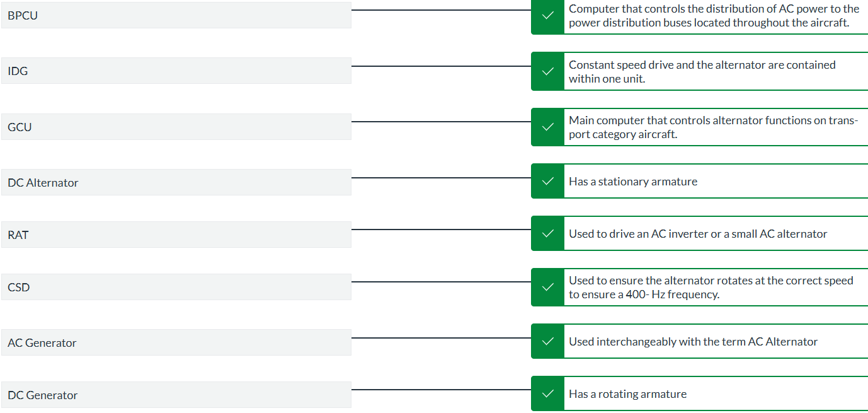Click the checkmark next to 'Has a stationary armature'

547,182
